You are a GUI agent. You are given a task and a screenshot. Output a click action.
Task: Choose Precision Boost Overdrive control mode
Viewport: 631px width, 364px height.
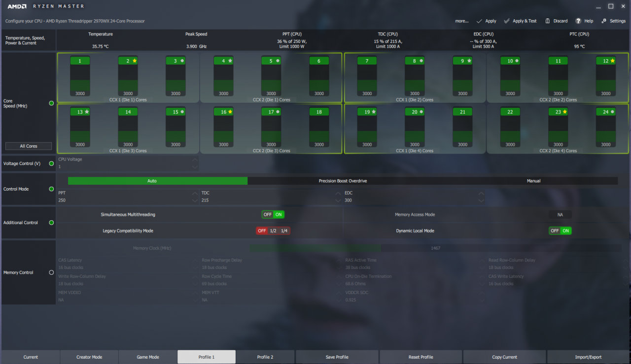coord(343,181)
